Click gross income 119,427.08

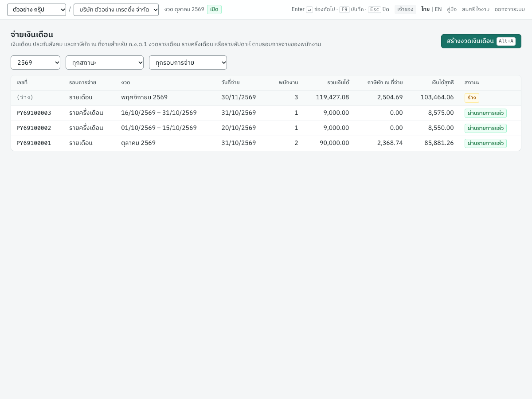coord(332,98)
